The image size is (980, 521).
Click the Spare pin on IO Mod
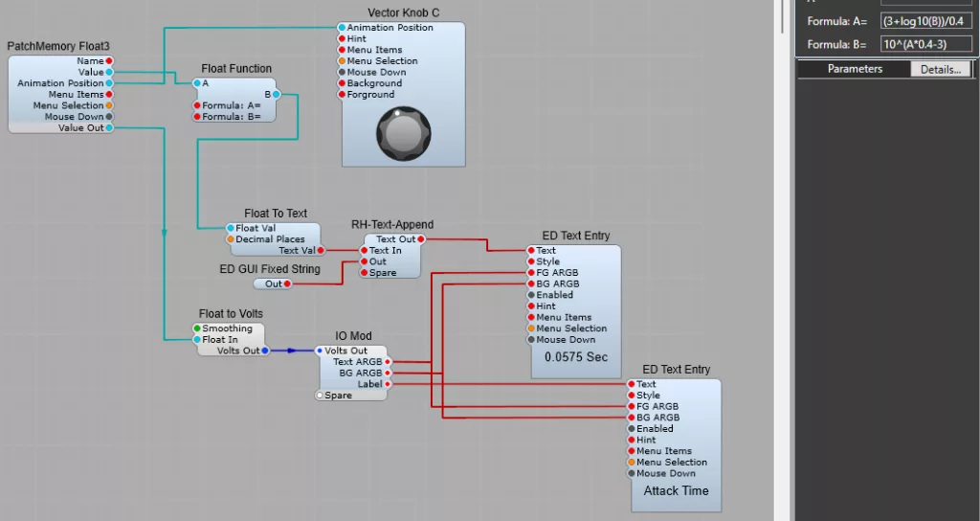click(321, 395)
